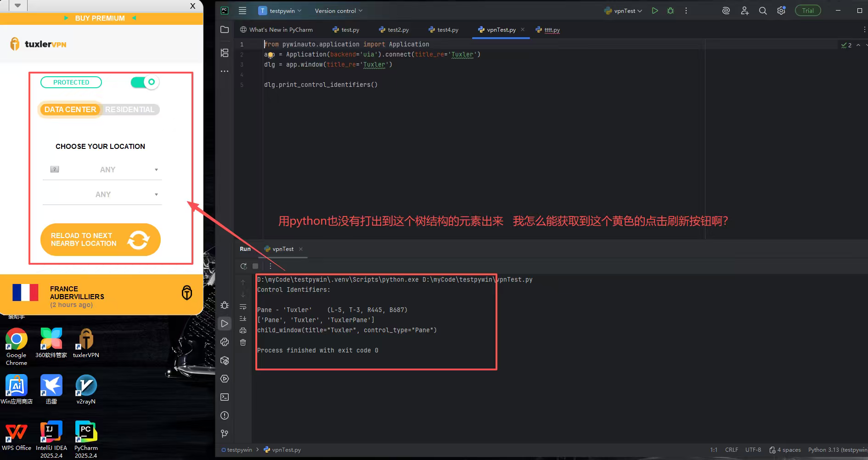Select DATA CENTER mode in Tuxler
Image resolution: width=868 pixels, height=460 pixels.
tap(70, 109)
